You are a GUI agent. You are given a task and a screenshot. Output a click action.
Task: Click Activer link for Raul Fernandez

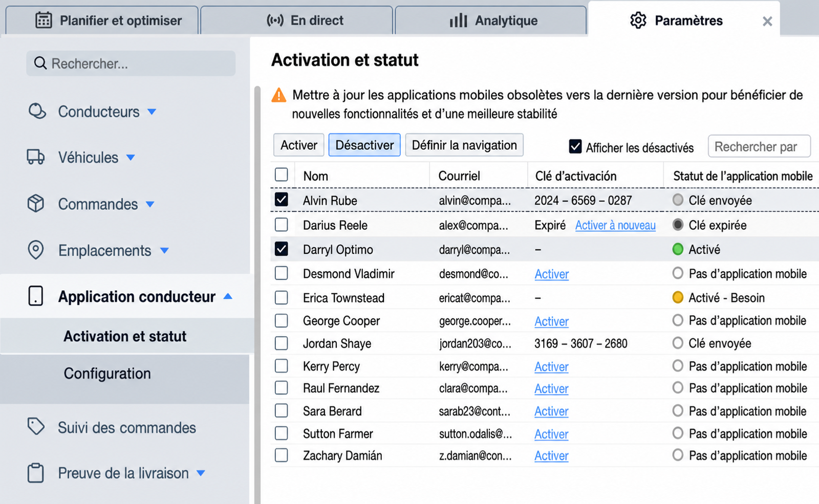point(552,389)
